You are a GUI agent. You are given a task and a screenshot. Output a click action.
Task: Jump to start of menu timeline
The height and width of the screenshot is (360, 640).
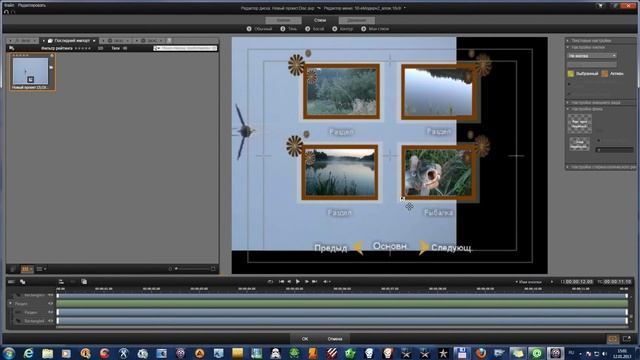coord(281,281)
